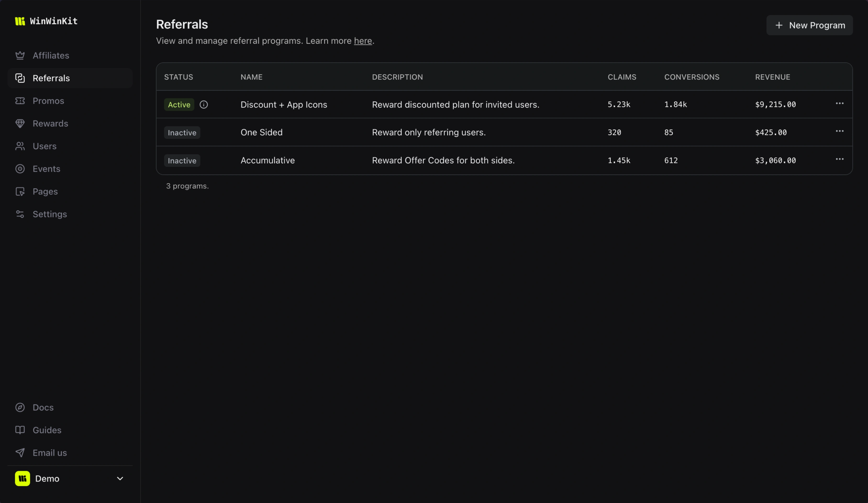Open options menu for One Sided program

(x=840, y=131)
